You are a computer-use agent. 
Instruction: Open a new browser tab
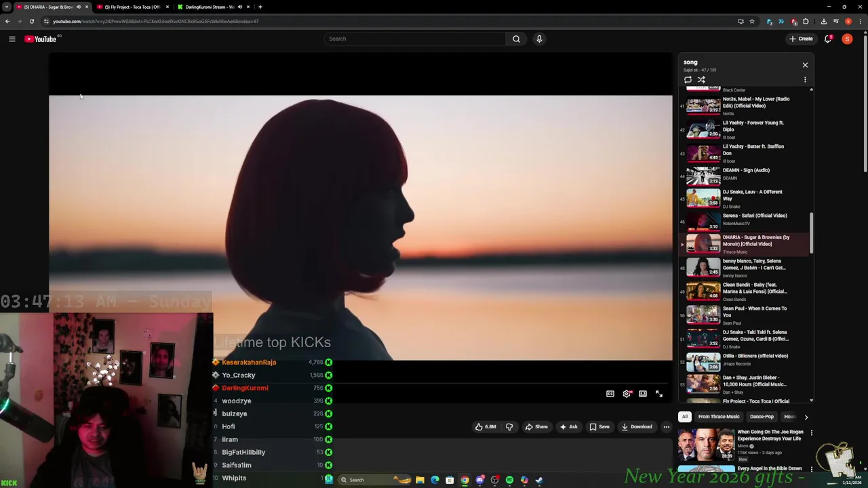[260, 7]
